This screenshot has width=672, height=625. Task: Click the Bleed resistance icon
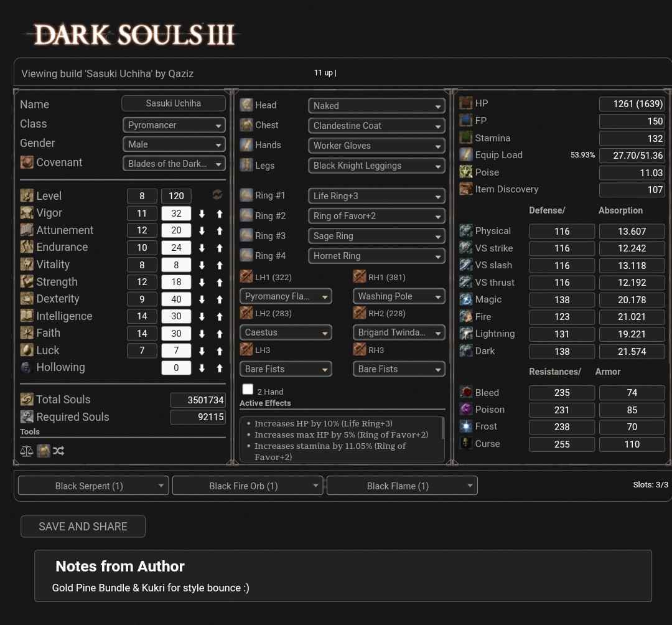pos(466,392)
